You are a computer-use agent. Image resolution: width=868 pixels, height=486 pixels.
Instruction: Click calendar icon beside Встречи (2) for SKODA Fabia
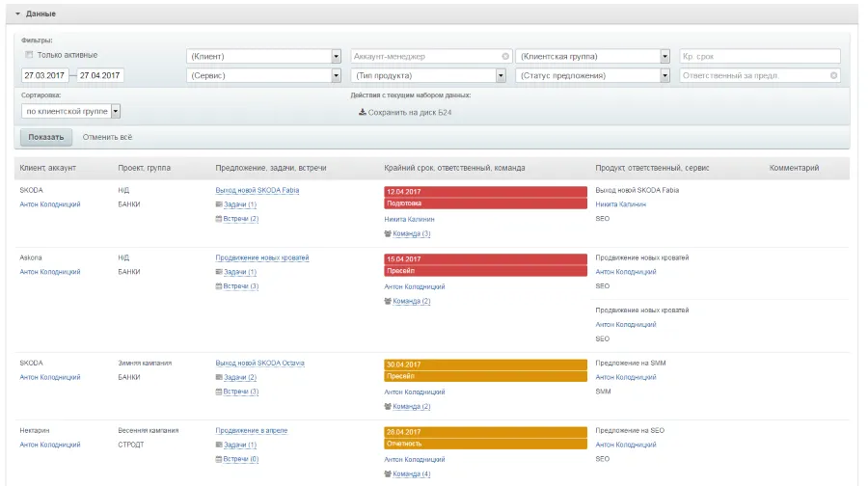coord(218,219)
